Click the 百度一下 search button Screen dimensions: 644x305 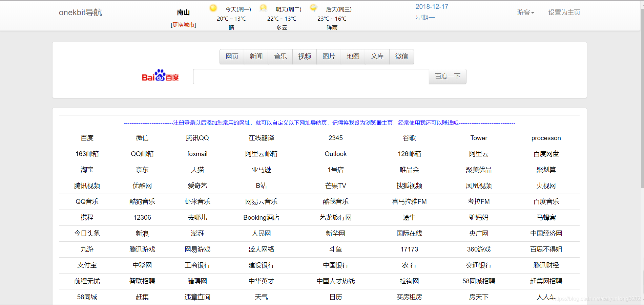tap(448, 77)
